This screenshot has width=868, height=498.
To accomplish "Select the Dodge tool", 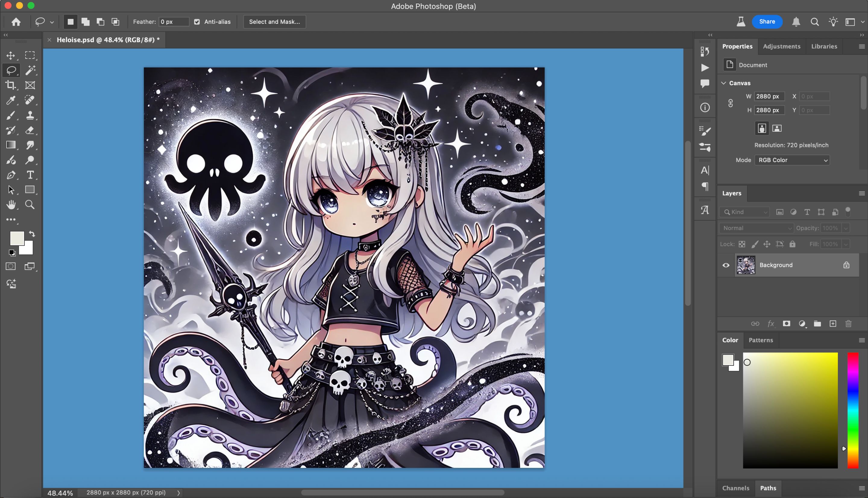I will tap(30, 160).
